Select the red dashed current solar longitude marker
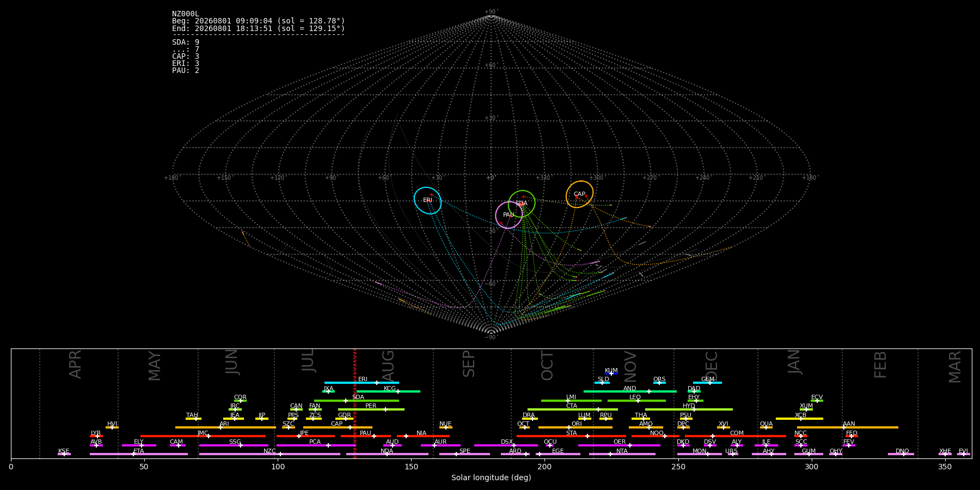This screenshot has width=980, height=490. 355,403
